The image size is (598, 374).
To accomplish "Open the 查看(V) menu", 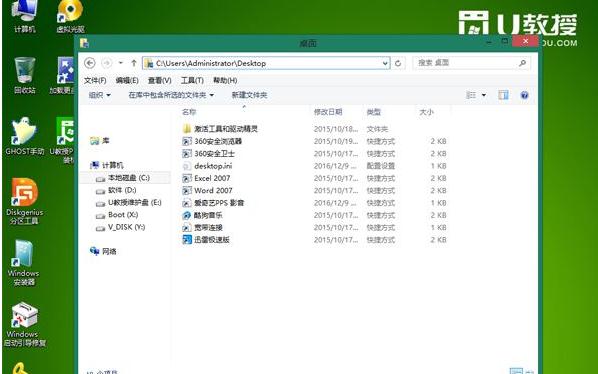I will point(159,80).
